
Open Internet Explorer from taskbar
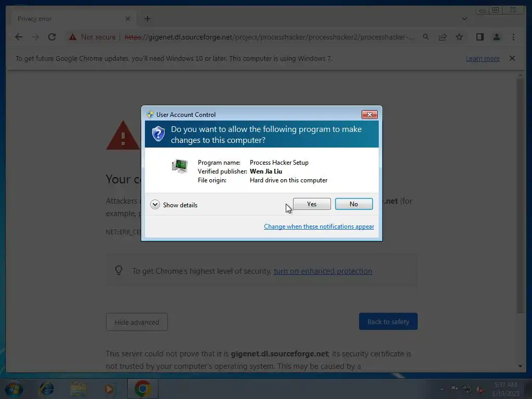pyautogui.click(x=46, y=389)
